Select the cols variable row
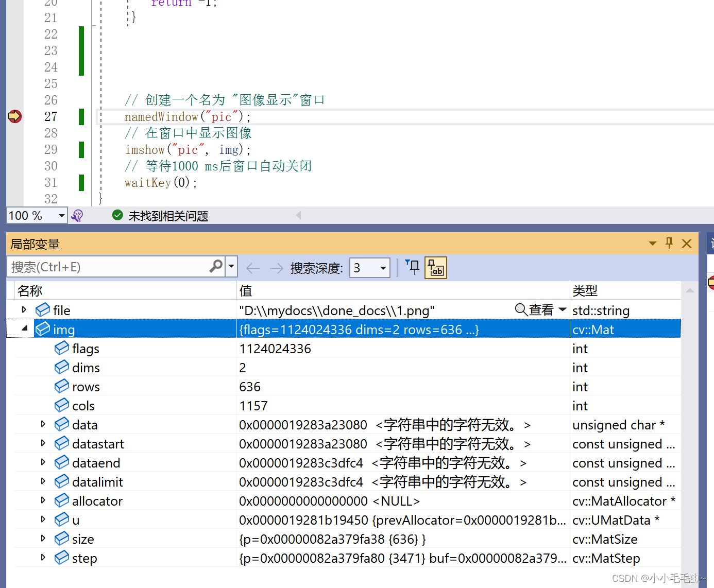 (348, 406)
